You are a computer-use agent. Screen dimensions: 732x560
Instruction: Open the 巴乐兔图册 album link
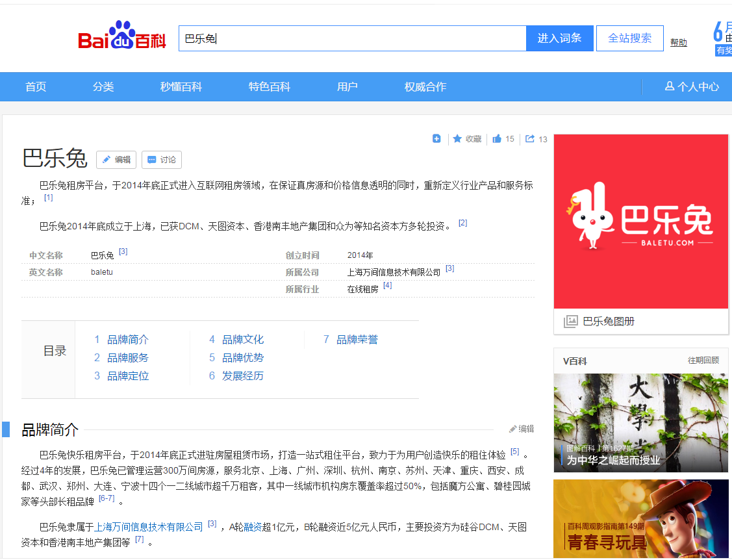[609, 322]
